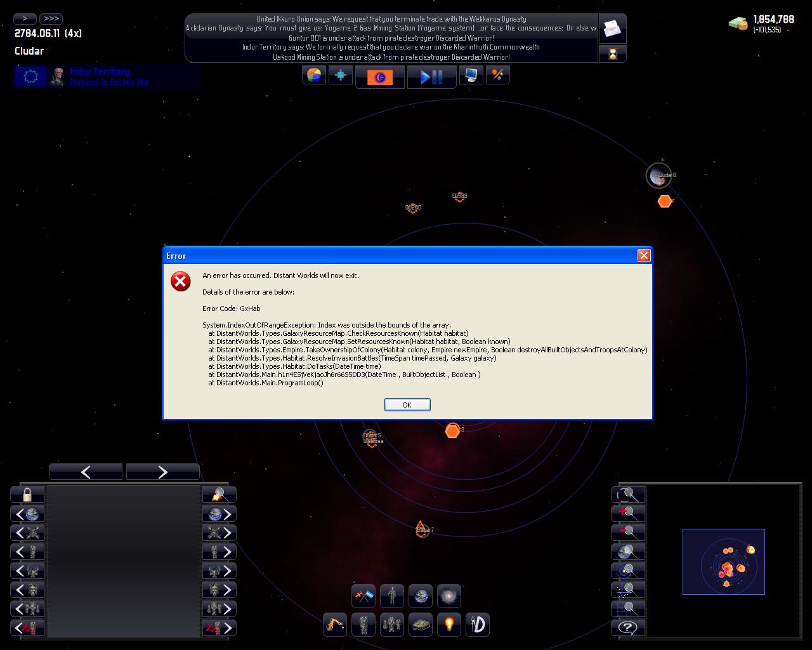Select the Cludar 7 object on map
The width and height of the screenshot is (812, 650).
click(x=422, y=529)
